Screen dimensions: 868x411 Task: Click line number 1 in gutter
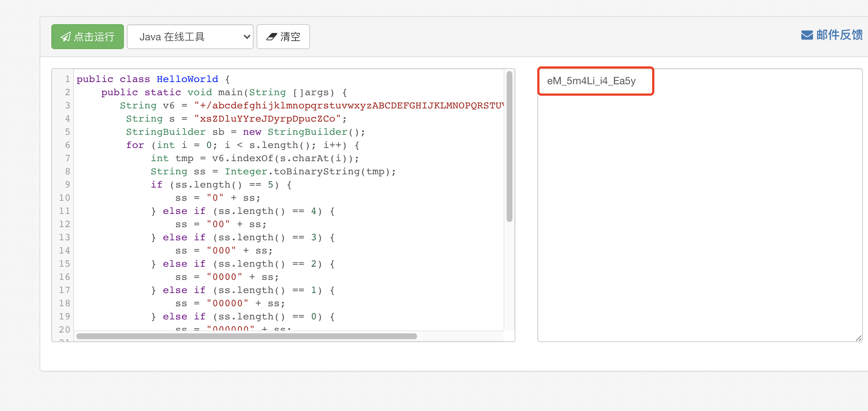pyautogui.click(x=67, y=79)
